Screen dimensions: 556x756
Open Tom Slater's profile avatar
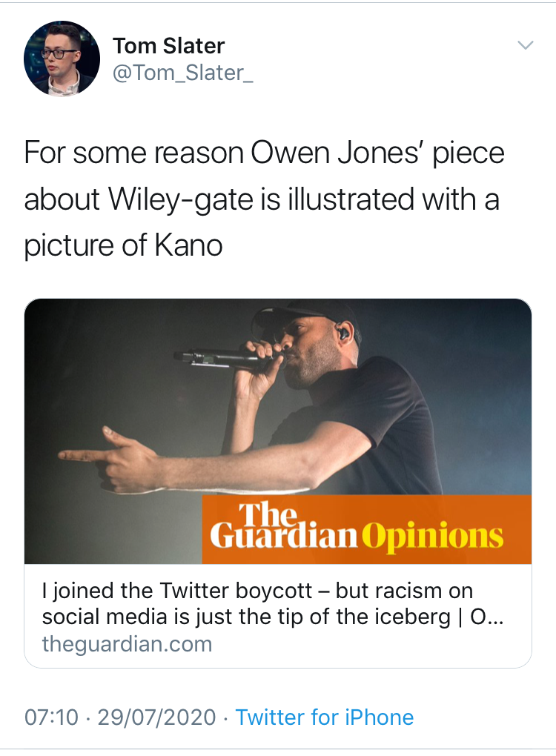[x=62, y=59]
